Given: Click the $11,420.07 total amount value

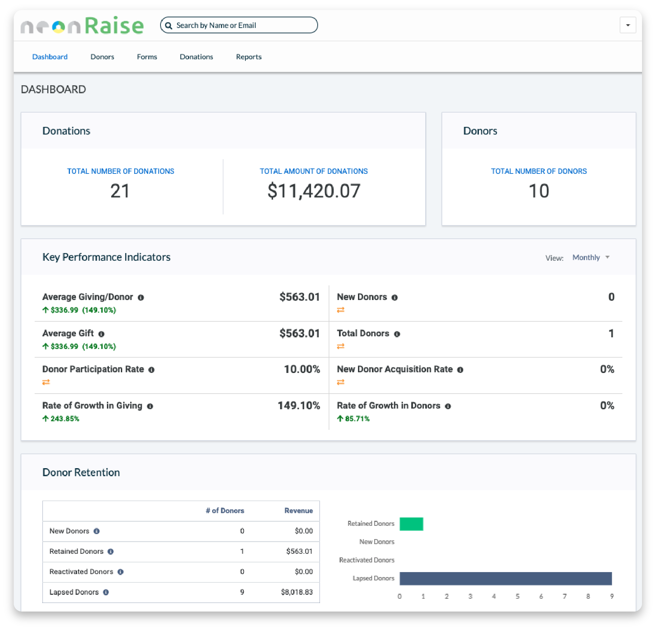Looking at the screenshot, I should [314, 191].
